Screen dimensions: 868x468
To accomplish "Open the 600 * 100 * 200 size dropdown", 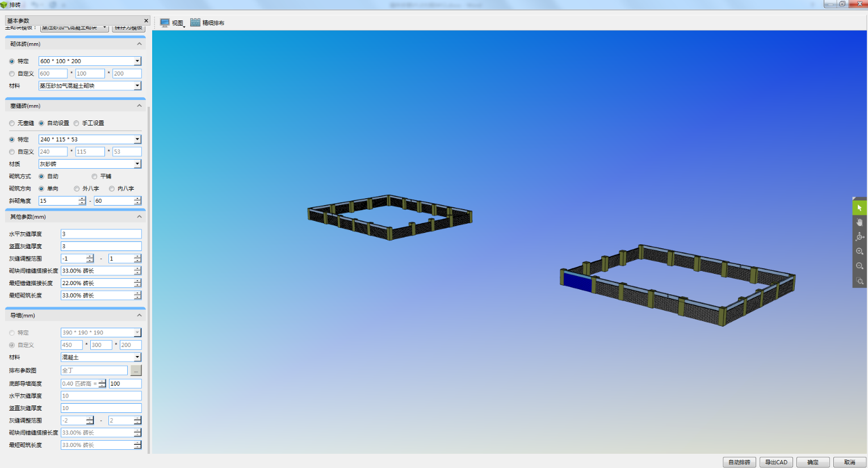I will point(137,61).
